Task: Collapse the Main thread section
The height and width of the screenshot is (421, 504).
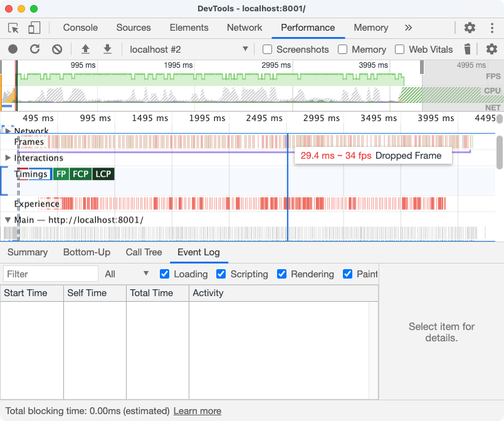Action: click(x=6, y=220)
